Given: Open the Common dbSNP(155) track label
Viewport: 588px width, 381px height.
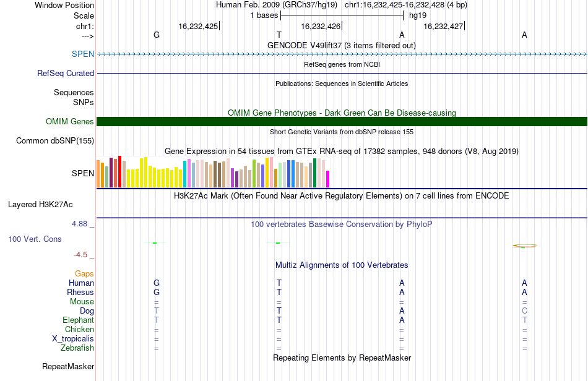Looking at the screenshot, I should coord(55,141).
